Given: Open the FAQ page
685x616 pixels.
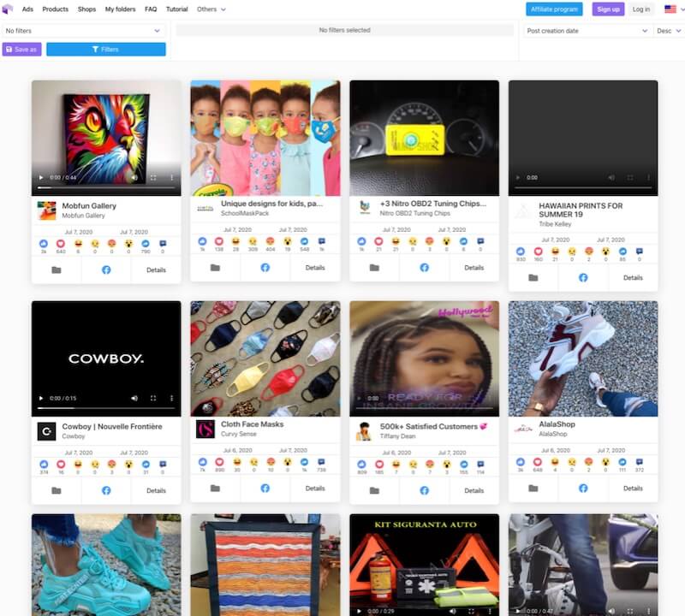Looking at the screenshot, I should coord(151,9).
